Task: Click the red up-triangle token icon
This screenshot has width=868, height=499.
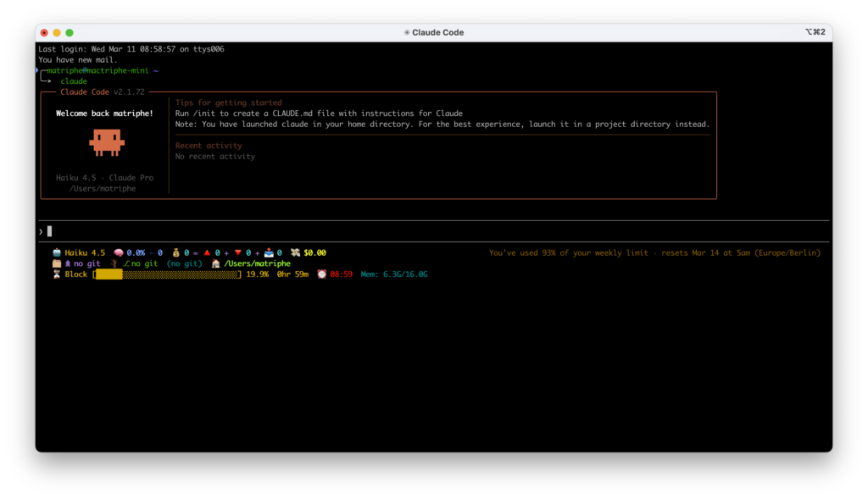Action: click(x=206, y=252)
